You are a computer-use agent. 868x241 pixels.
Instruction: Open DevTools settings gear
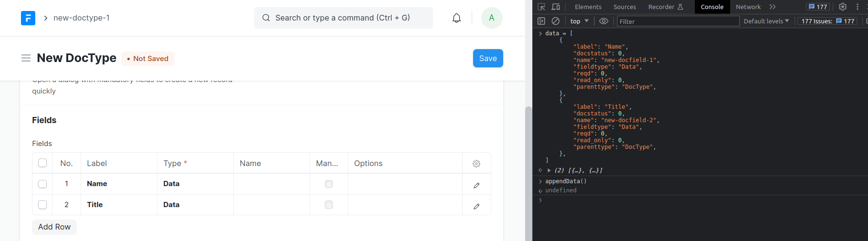tap(843, 7)
